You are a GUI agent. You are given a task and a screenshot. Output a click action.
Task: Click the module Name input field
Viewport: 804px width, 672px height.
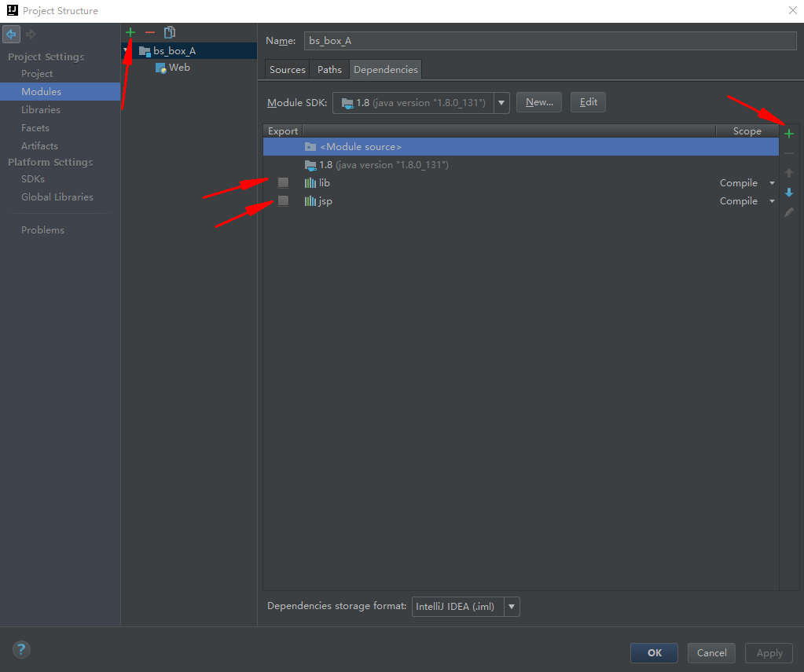pos(550,41)
